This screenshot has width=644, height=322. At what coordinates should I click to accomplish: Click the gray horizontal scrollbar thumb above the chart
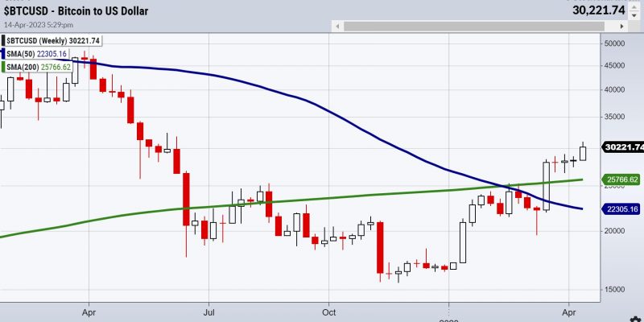pos(474,27)
